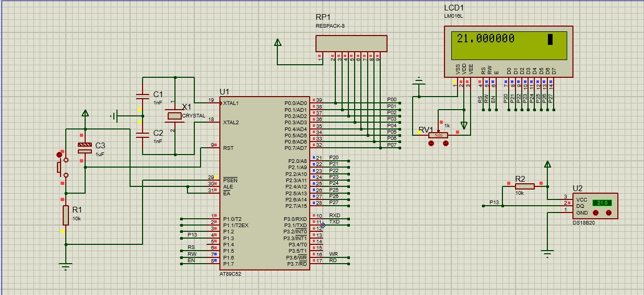Toggle the red actuator dot on reset button
Screen dimensions: 644x295
coord(58,155)
